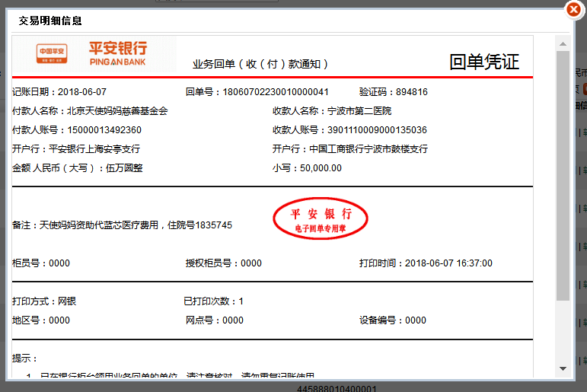587x392 pixels.
Task: Select payer account 15000013492360
Action: (104, 130)
